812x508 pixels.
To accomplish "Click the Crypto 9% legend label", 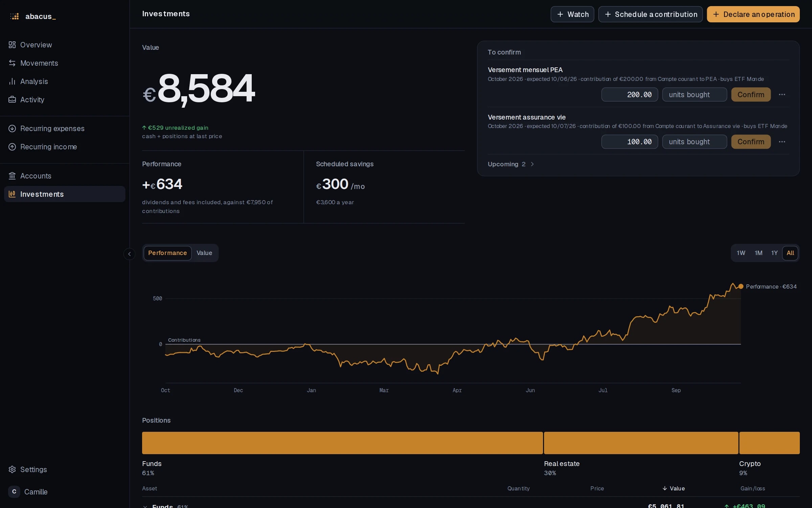I will 750,468.
